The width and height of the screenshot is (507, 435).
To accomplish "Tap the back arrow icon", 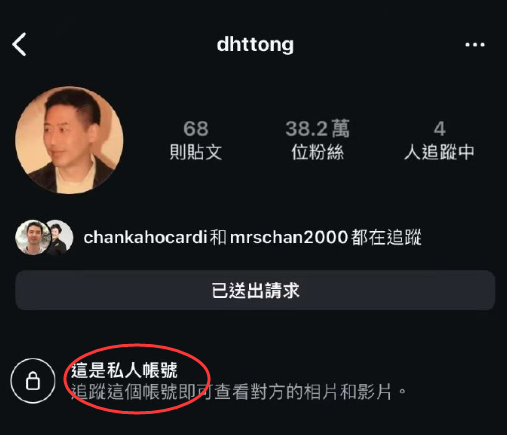I will (19, 44).
